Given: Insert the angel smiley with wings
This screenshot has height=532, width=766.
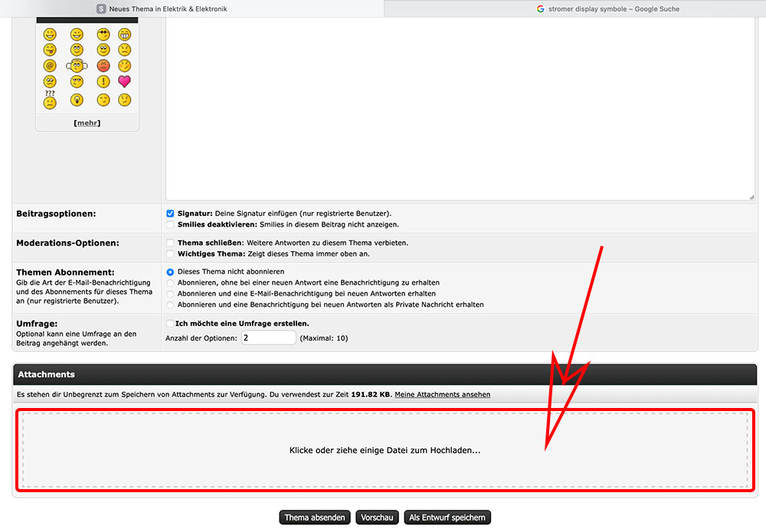Looking at the screenshot, I should tap(76, 66).
